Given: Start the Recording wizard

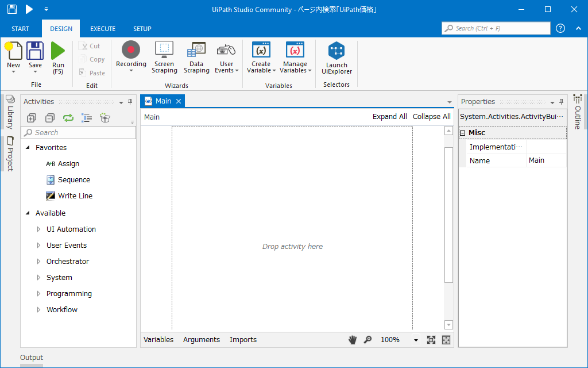Looking at the screenshot, I should click(131, 50).
